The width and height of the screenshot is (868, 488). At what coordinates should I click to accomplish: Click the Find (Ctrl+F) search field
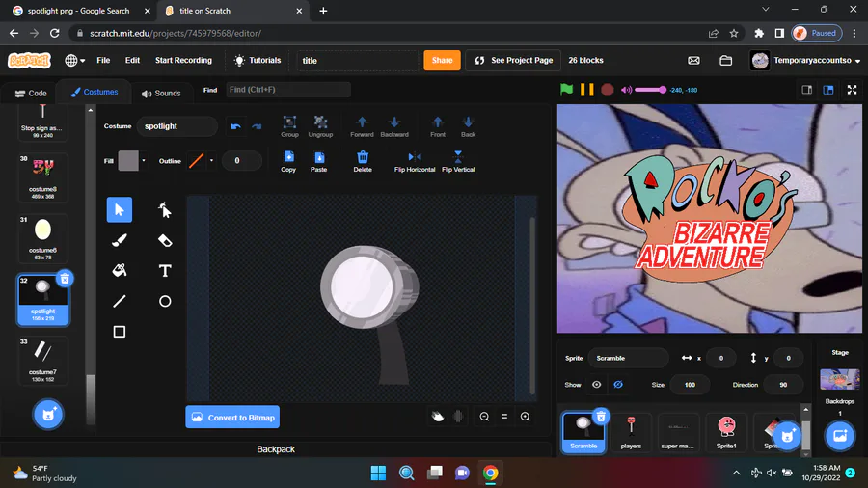coord(287,90)
